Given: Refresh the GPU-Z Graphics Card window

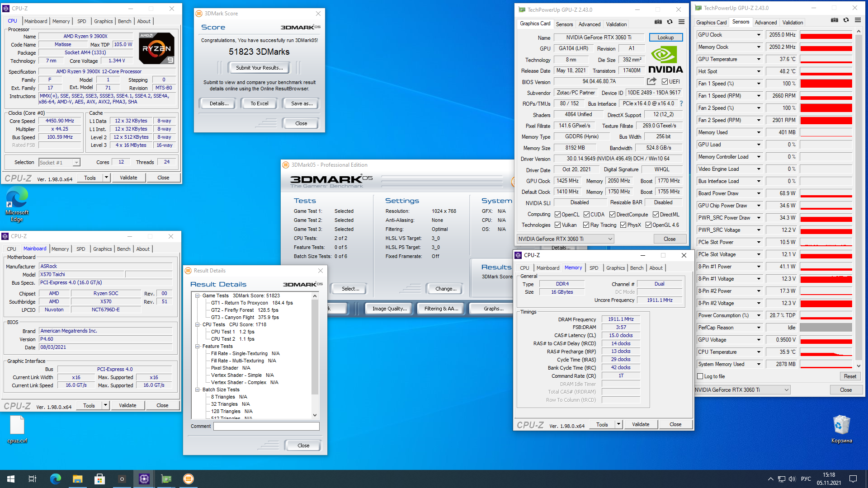Looking at the screenshot, I should [670, 22].
